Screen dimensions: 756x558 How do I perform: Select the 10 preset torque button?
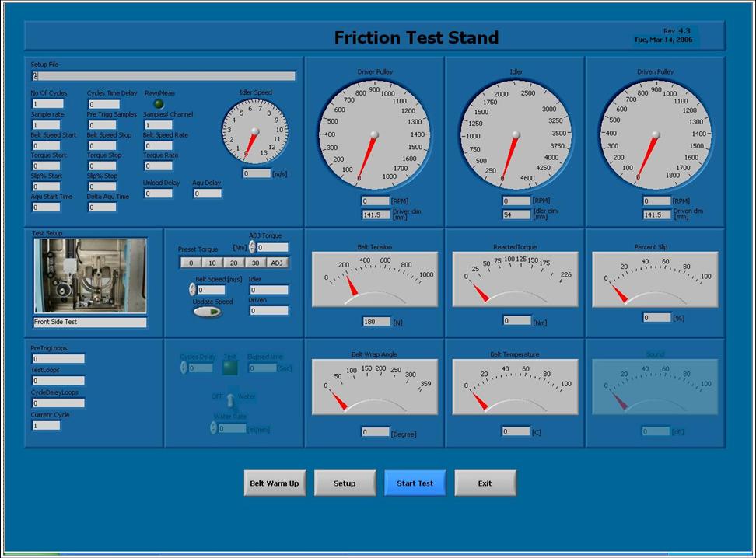click(212, 263)
